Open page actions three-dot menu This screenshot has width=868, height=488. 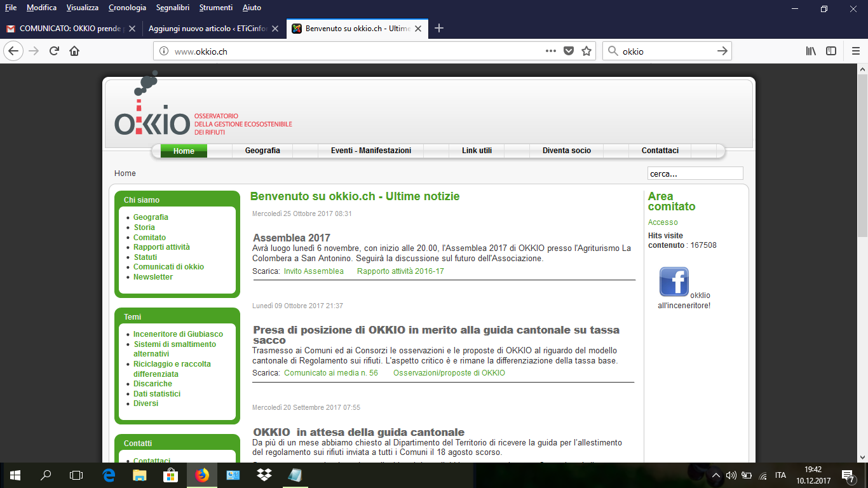click(x=551, y=51)
